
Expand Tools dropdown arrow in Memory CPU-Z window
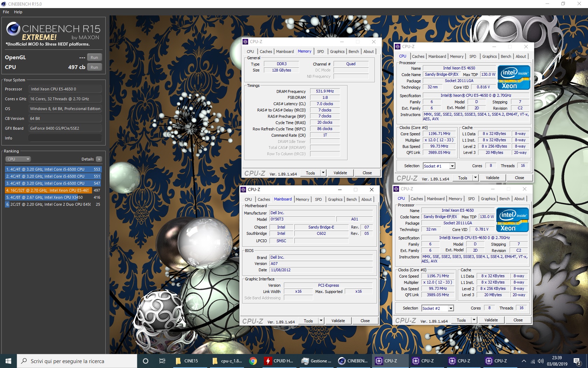pos(323,173)
